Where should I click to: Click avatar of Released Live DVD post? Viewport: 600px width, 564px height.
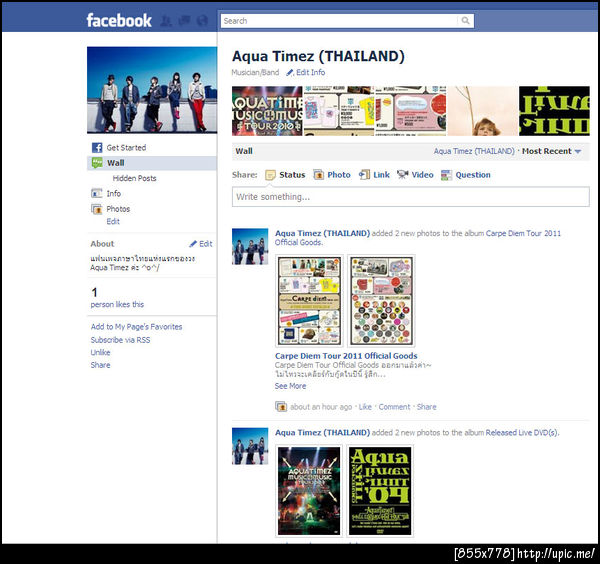click(250, 446)
